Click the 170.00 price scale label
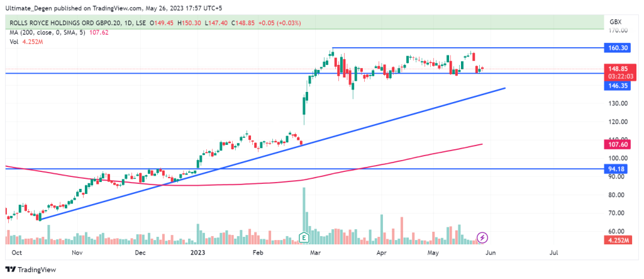This screenshot has width=644, height=279. tap(618, 30)
